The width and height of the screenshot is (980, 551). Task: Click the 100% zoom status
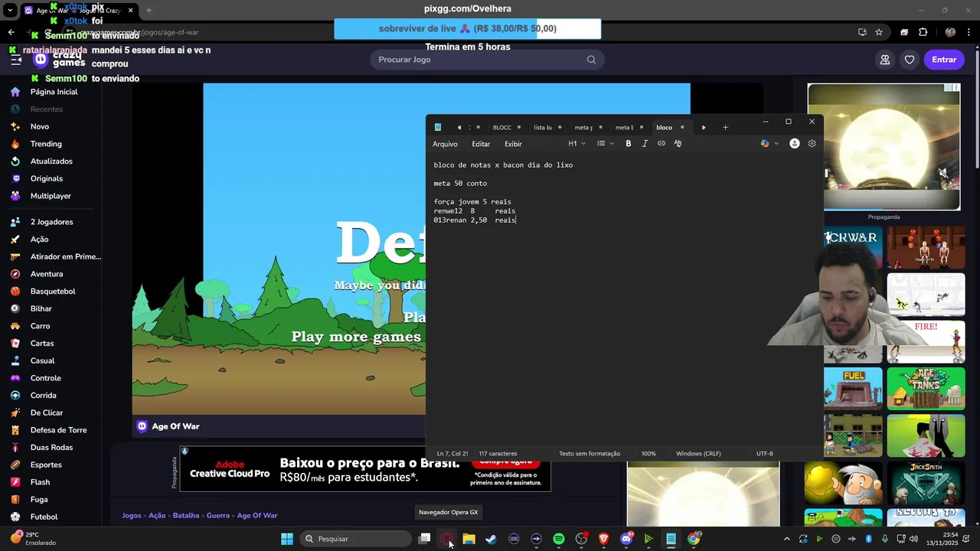point(648,454)
